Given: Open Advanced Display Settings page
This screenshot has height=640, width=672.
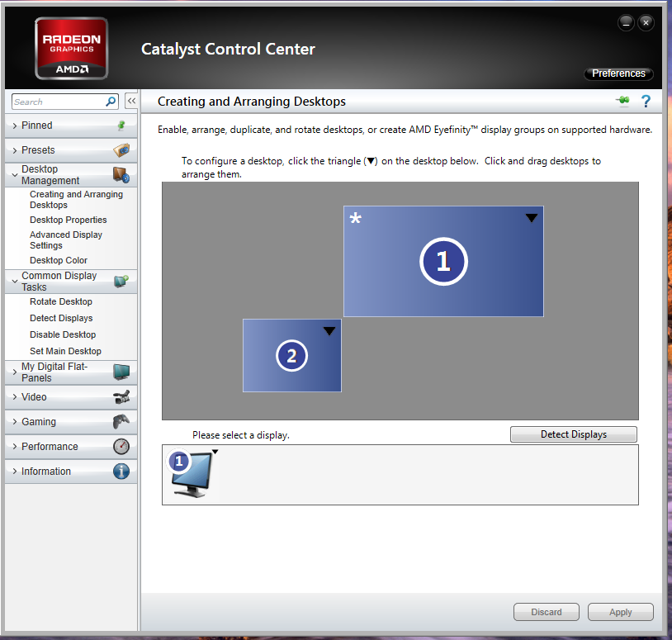Looking at the screenshot, I should (66, 240).
